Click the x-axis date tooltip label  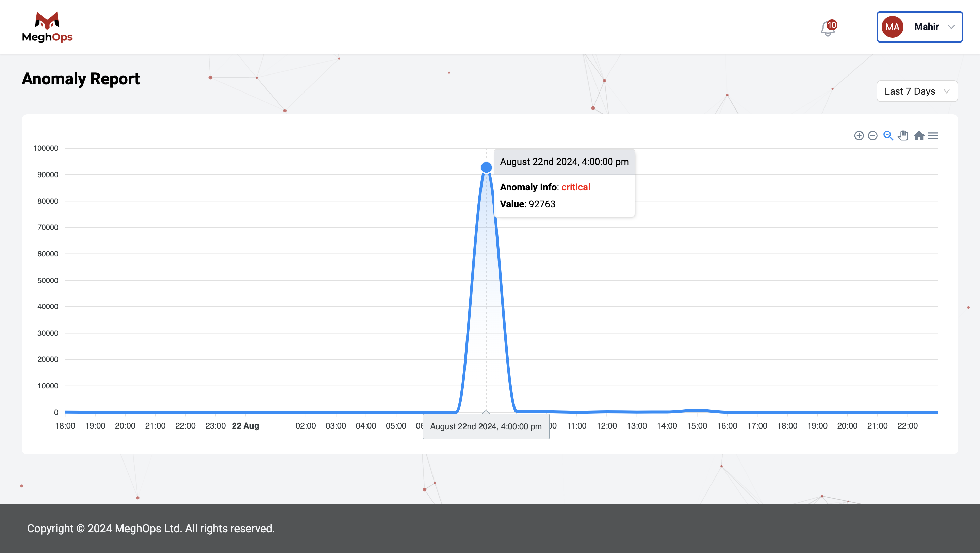(x=486, y=426)
